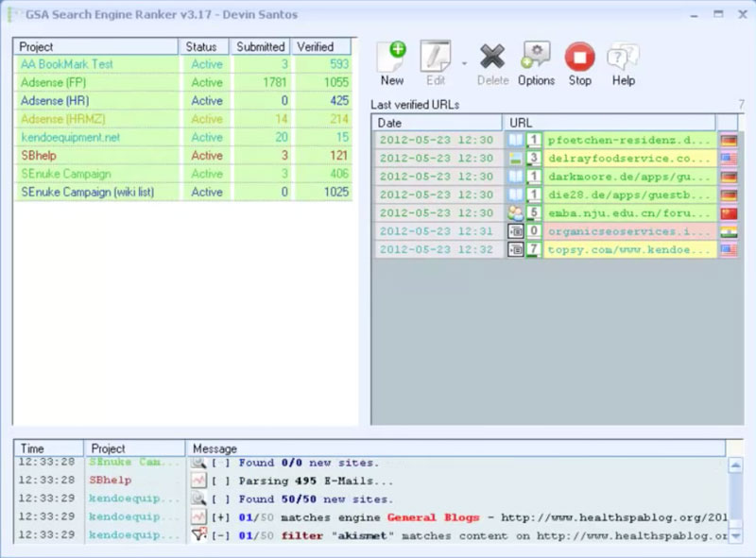Viewport: 756px width, 558px height.
Task: Click the submitted count 1781
Action: click(x=275, y=82)
